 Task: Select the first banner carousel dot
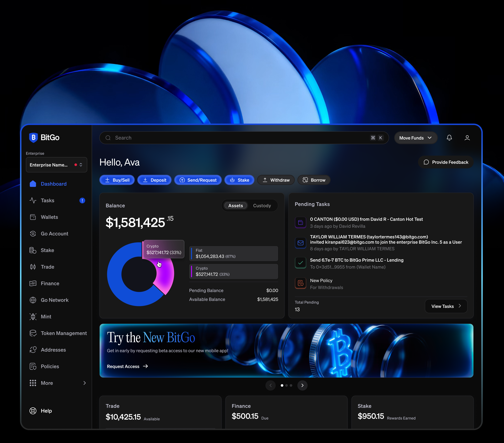tap(282, 385)
